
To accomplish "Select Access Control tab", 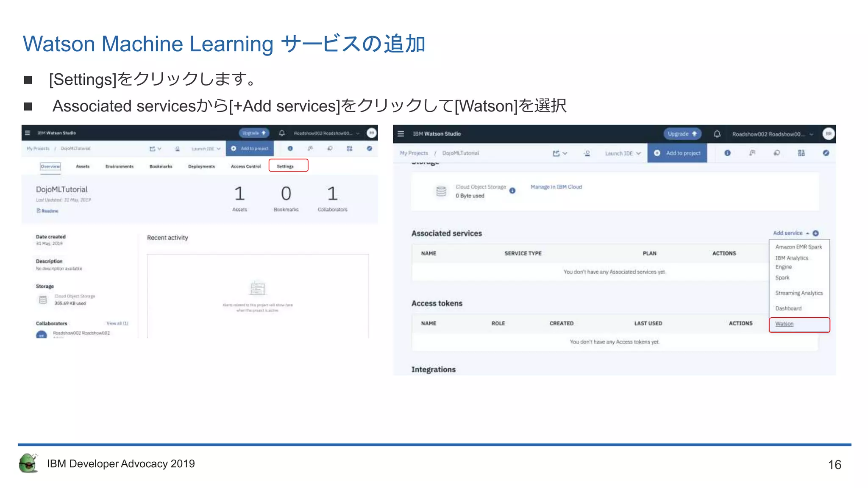I will point(246,166).
